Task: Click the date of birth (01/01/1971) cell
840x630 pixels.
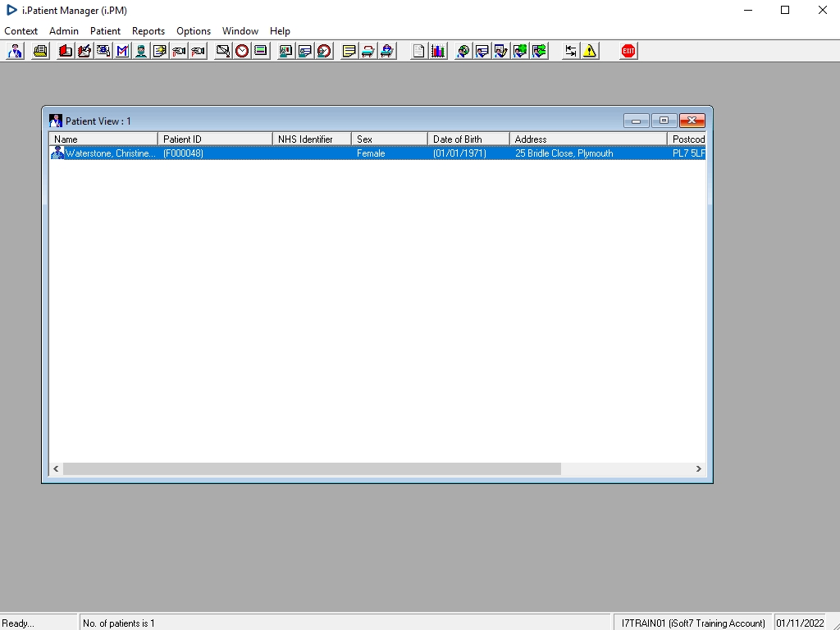Action: [x=459, y=153]
